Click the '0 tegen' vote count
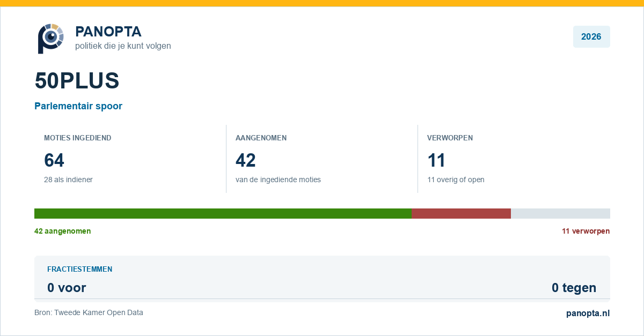This screenshot has width=644, height=336. 574,288
